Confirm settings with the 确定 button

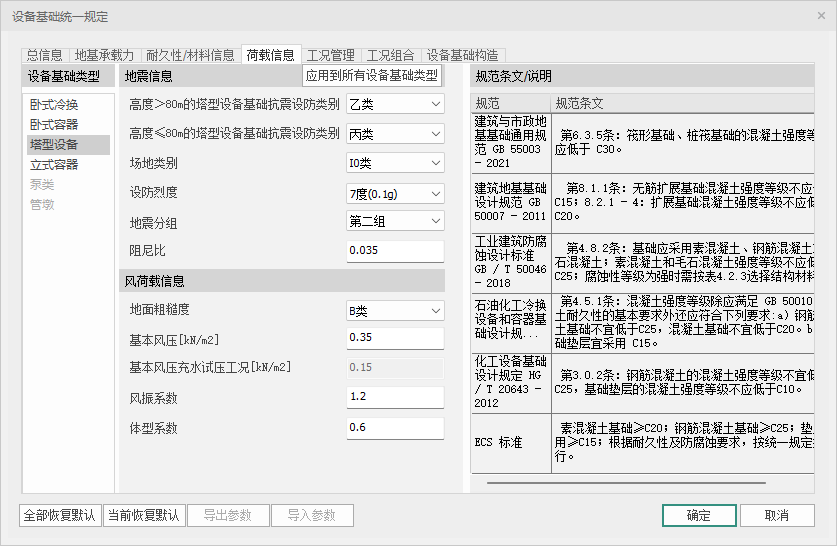click(698, 516)
